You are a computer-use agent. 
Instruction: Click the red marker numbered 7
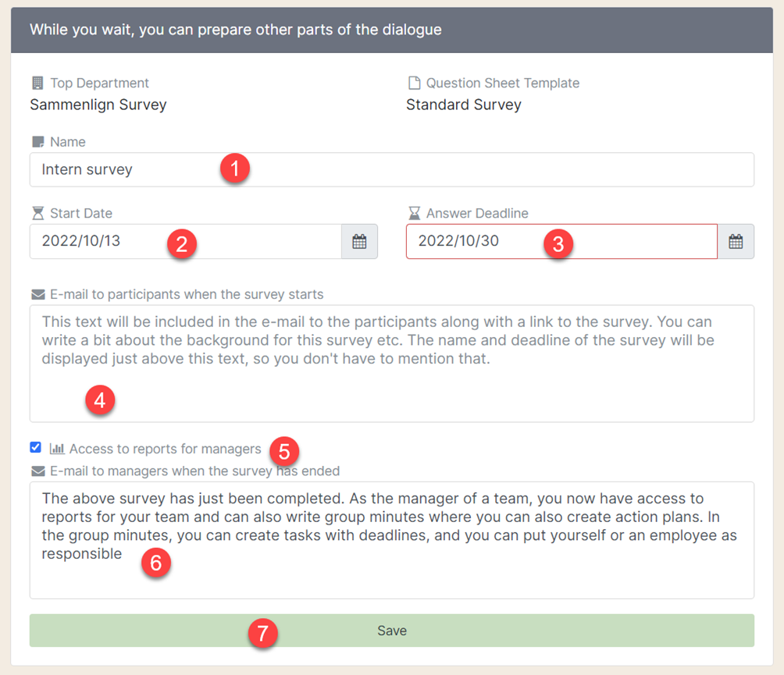[x=263, y=634]
